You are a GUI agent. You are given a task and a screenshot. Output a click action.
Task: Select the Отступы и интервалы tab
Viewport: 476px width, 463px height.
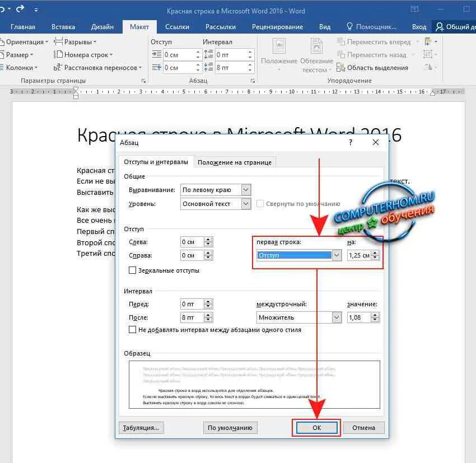(156, 162)
